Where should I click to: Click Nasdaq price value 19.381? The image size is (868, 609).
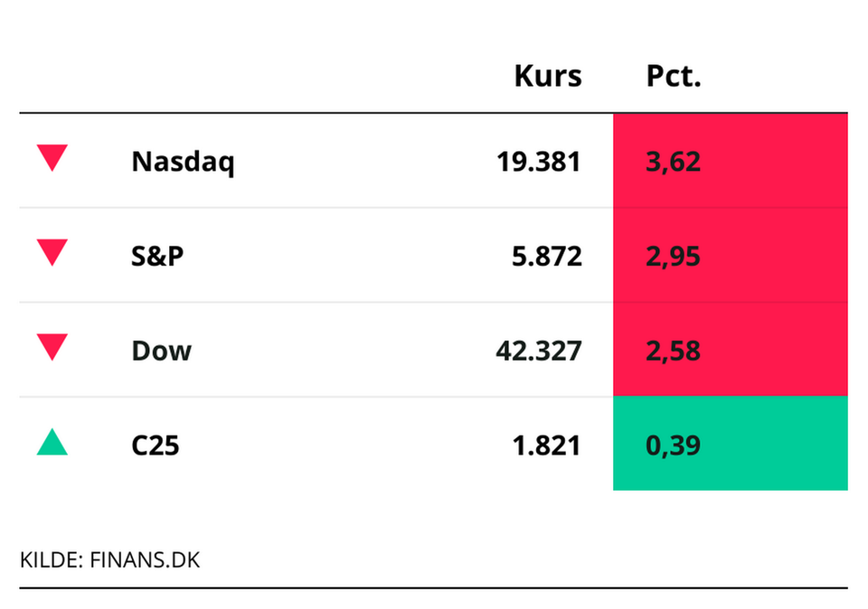coord(538,163)
